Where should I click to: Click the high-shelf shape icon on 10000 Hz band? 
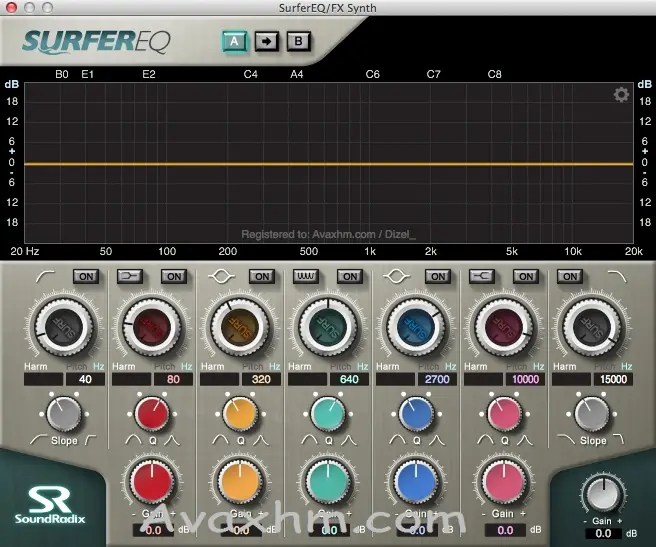482,276
